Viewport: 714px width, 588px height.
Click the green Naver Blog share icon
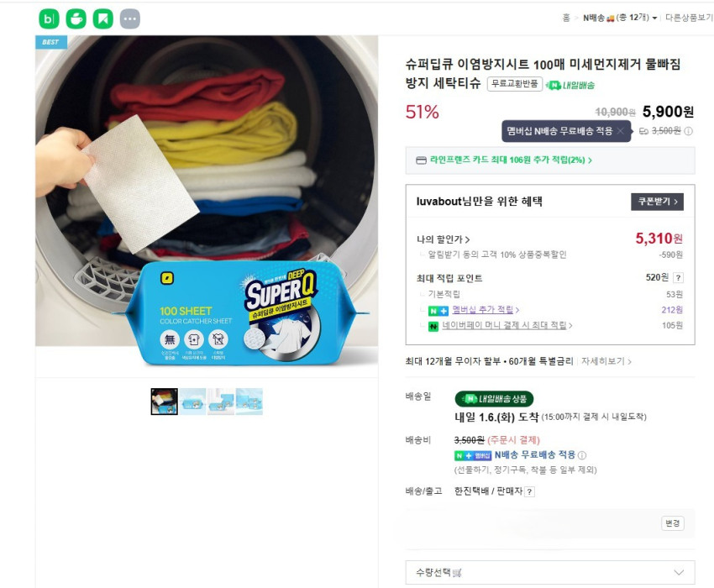50,18
